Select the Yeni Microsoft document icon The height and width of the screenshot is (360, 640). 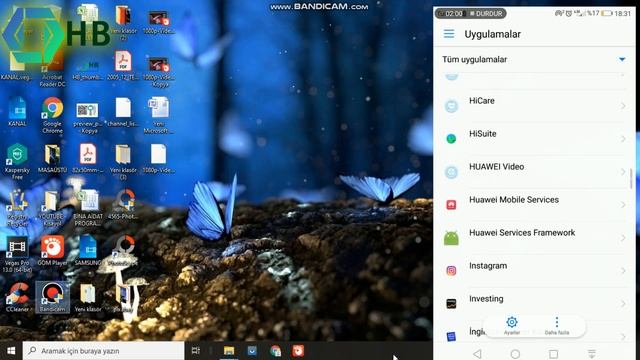click(158, 116)
